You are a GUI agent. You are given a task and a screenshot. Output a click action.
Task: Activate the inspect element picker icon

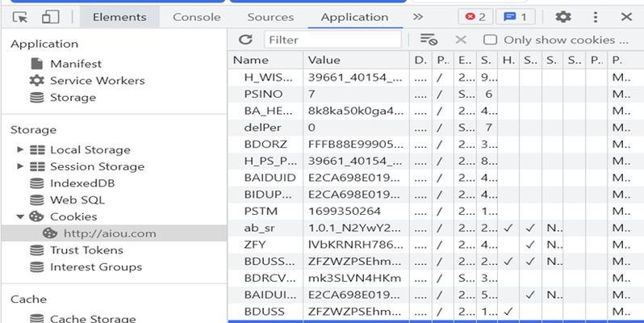(x=20, y=17)
